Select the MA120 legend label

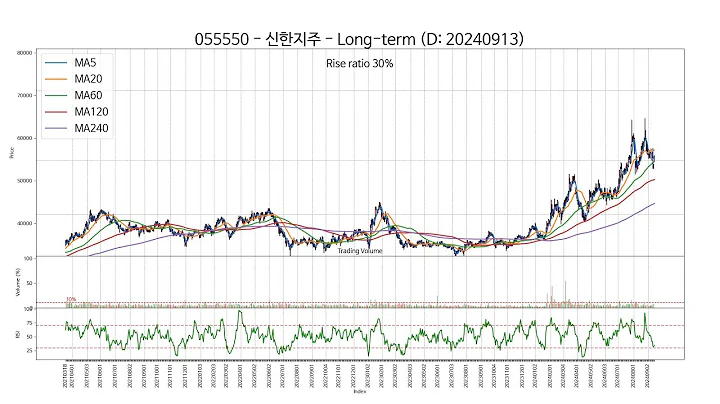(91, 112)
